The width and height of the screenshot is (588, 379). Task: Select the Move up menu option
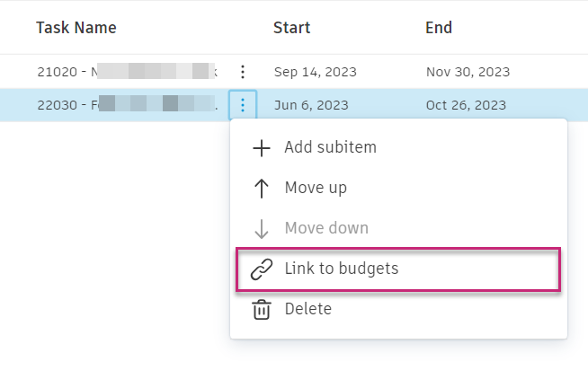316,188
